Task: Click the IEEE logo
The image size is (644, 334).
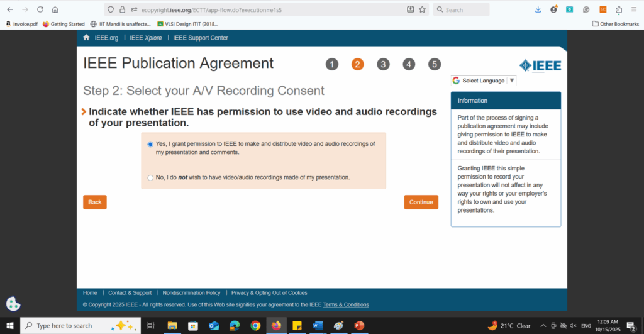Action: (540, 65)
